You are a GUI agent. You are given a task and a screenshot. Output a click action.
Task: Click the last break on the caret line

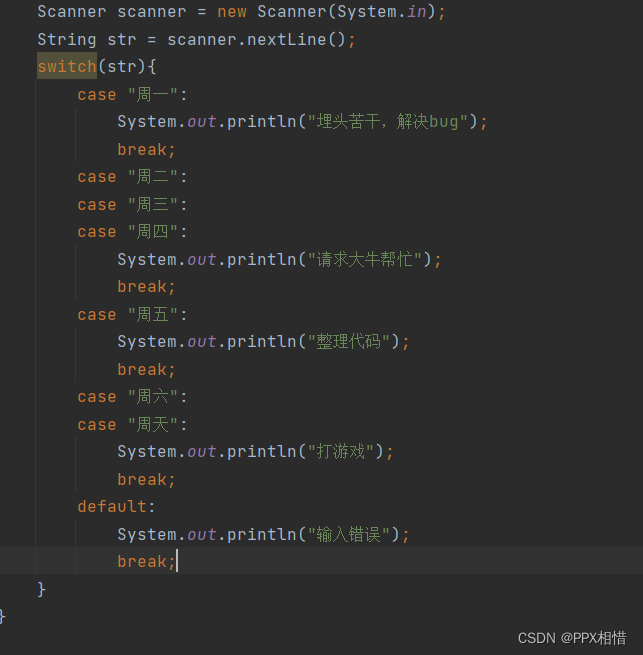coord(146,561)
